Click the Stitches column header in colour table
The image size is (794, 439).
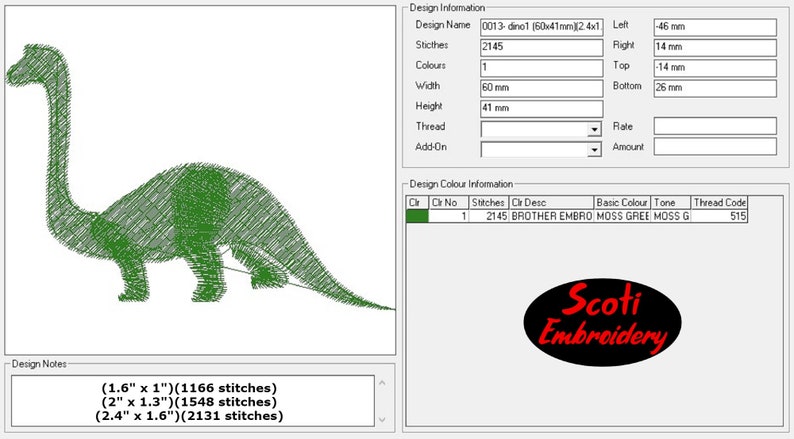[489, 203]
